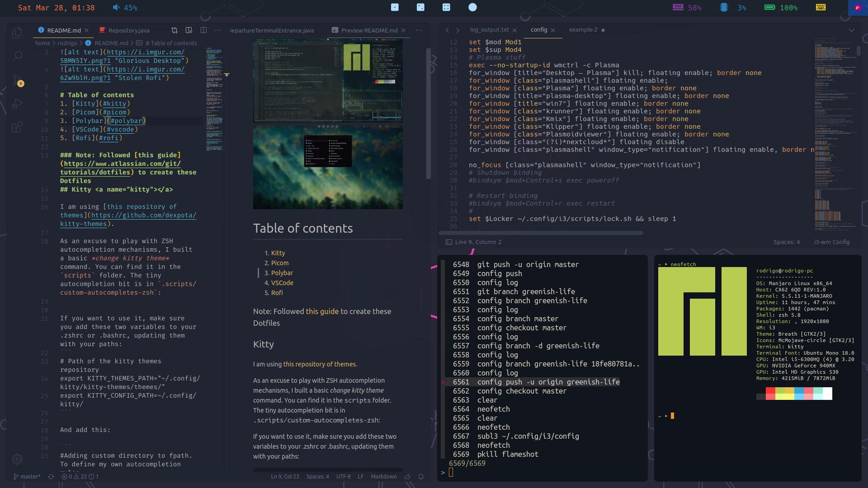Screen dimensions: 868x488
Task: Click Sublime's horizontal scrollbar under config
Action: tap(540, 233)
